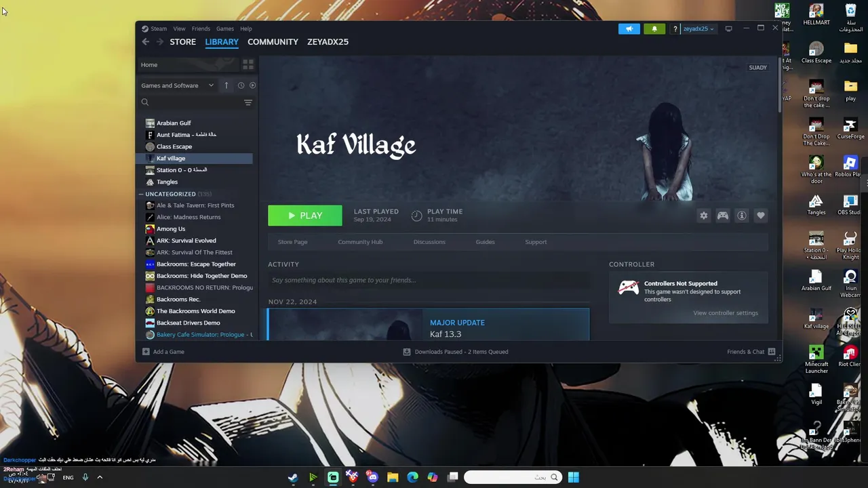
Task: Open the Discussions link
Action: click(x=429, y=242)
